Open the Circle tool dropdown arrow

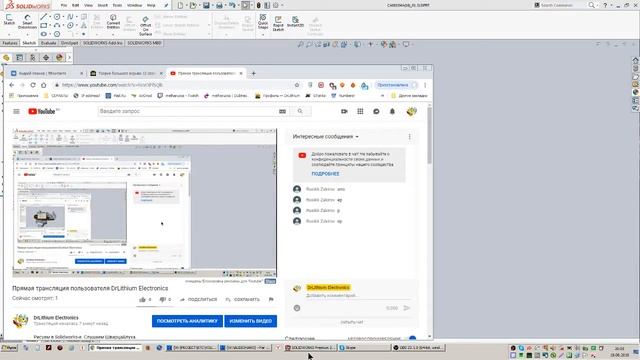pos(63,17)
